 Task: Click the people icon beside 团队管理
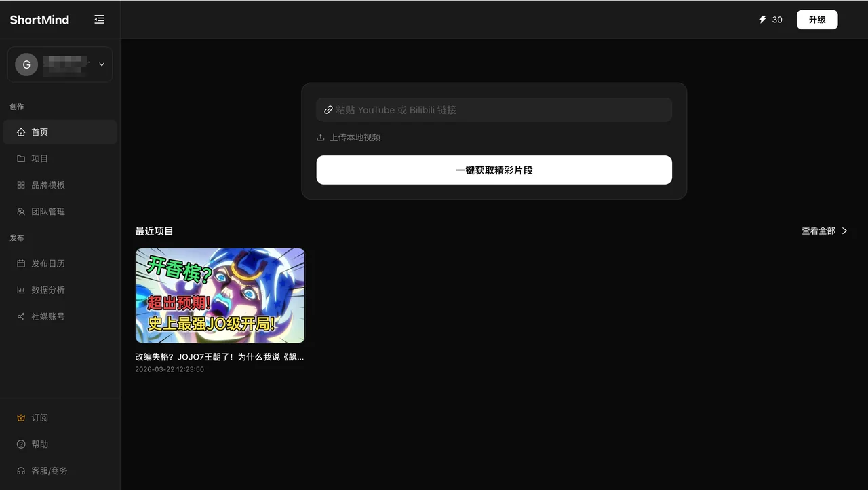tap(21, 212)
